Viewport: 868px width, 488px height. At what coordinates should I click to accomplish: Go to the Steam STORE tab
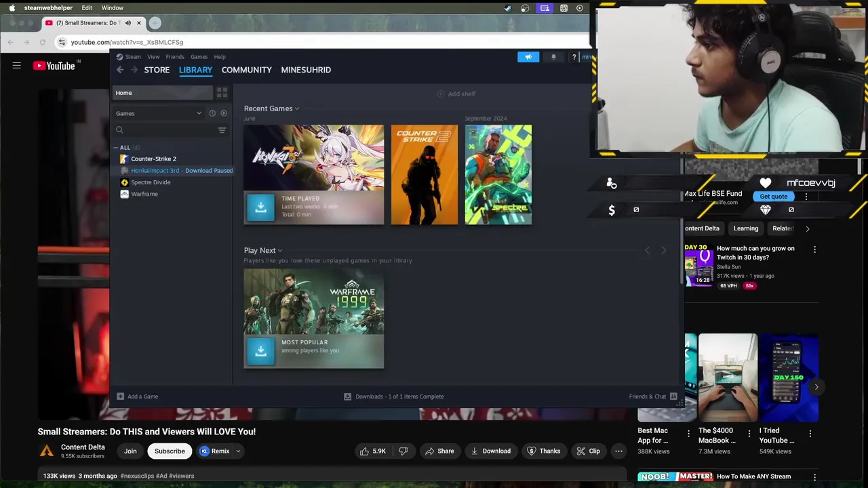click(157, 70)
